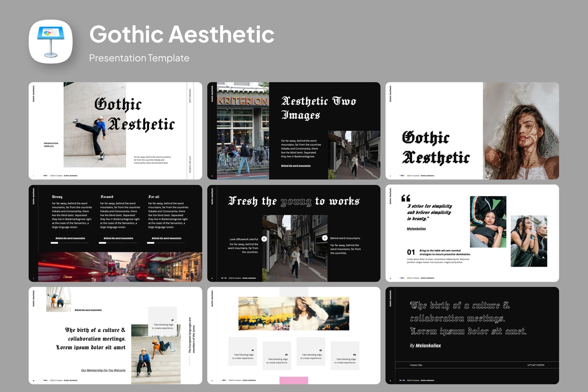
Task: Click the I strive for simplicity quote text
Action: point(430,212)
